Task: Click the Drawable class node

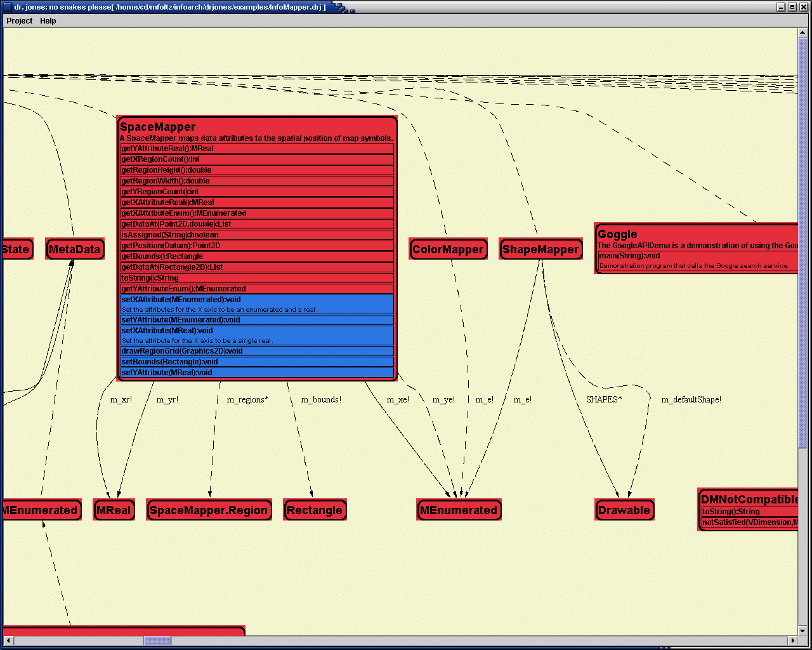Action: point(624,510)
